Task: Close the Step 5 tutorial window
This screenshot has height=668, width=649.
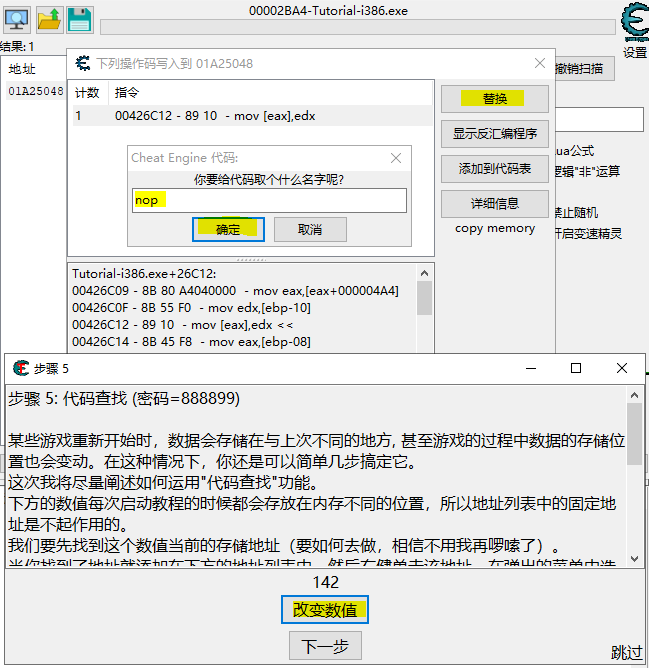Action: coord(622,368)
